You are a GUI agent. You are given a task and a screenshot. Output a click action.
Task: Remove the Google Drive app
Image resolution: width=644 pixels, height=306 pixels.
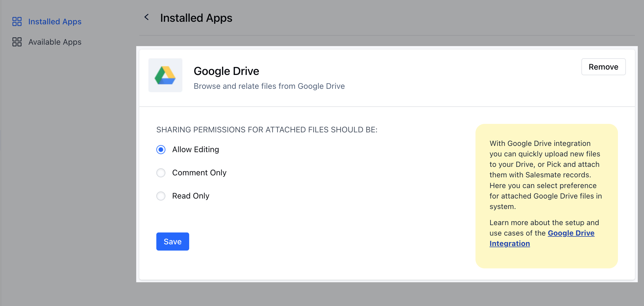coord(604,67)
